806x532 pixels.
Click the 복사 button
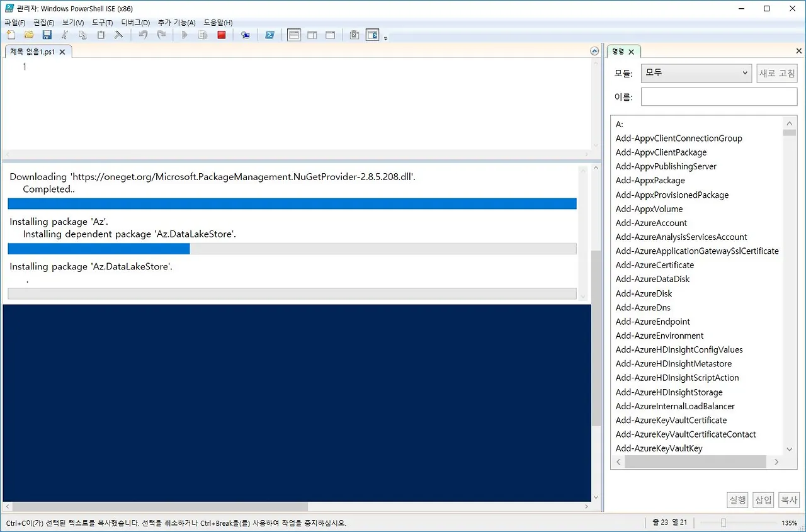pos(789,500)
